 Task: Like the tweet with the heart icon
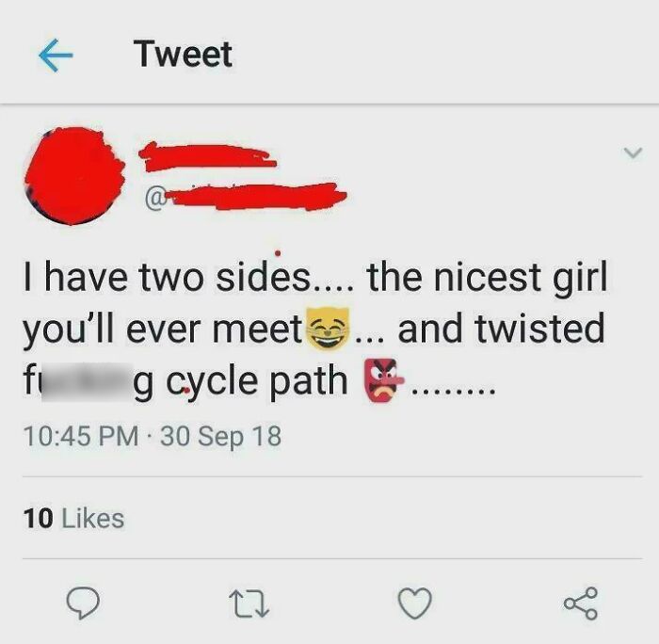point(415,604)
